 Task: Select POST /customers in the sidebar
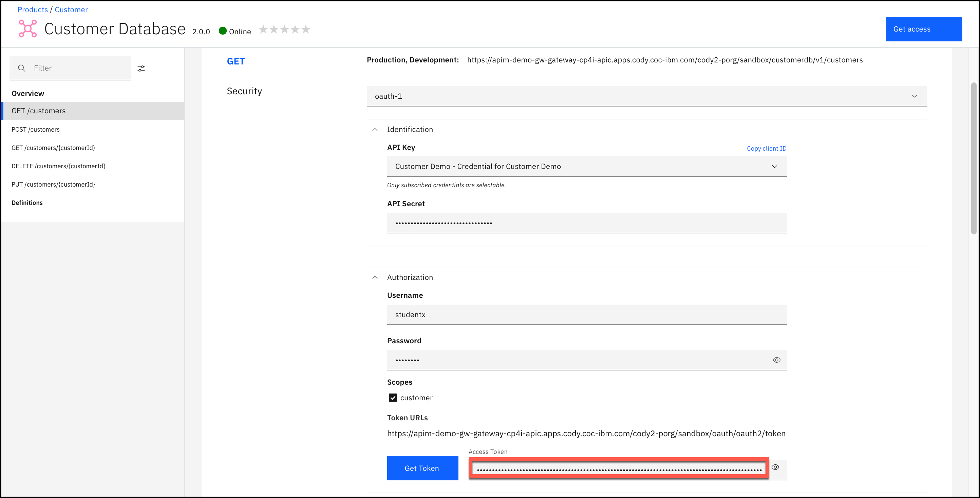click(x=35, y=129)
